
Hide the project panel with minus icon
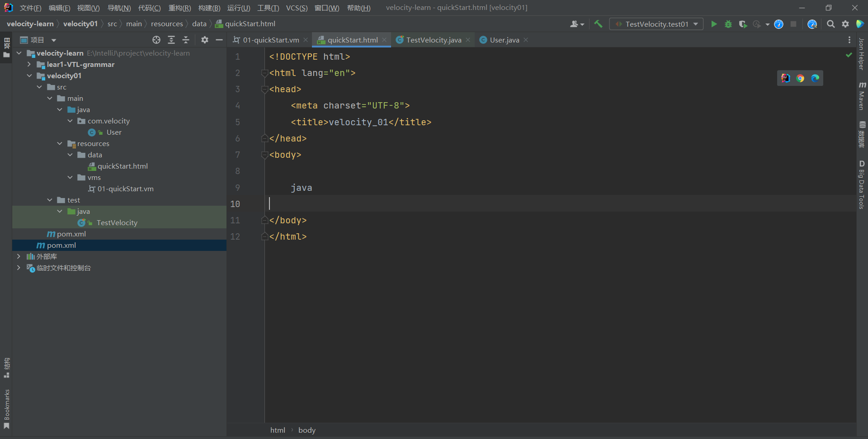(219, 40)
